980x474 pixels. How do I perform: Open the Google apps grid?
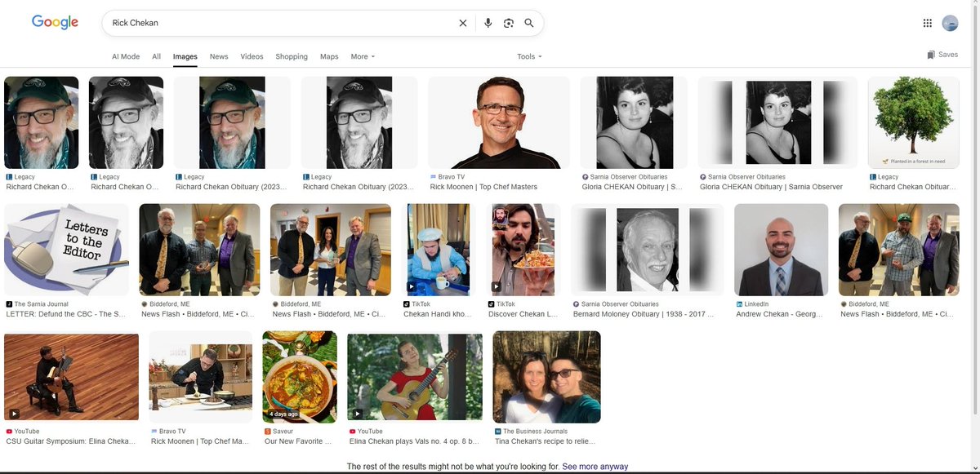pos(928,23)
